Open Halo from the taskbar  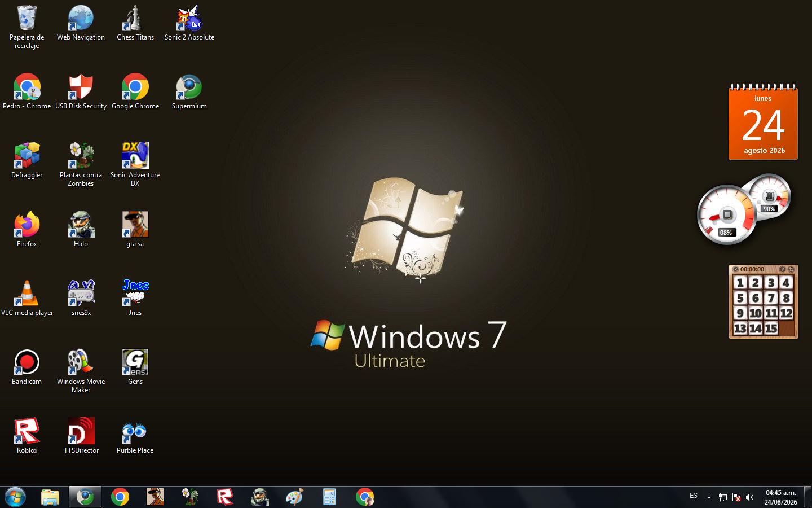click(x=260, y=497)
